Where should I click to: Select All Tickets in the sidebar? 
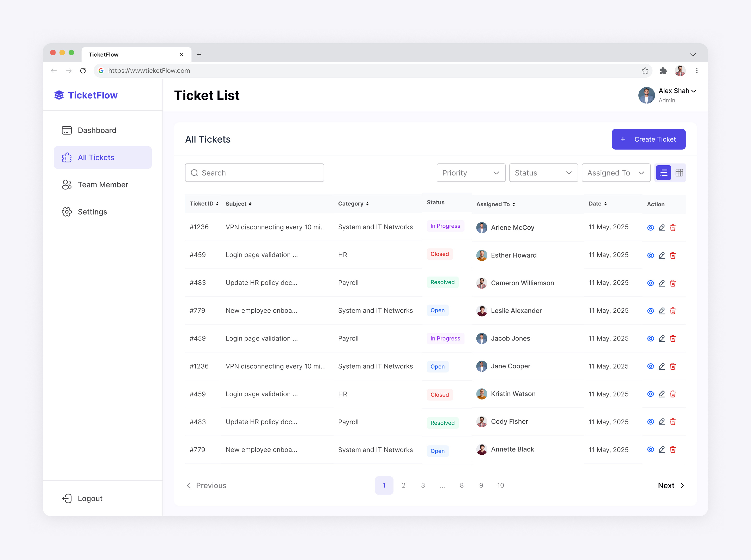click(x=103, y=158)
